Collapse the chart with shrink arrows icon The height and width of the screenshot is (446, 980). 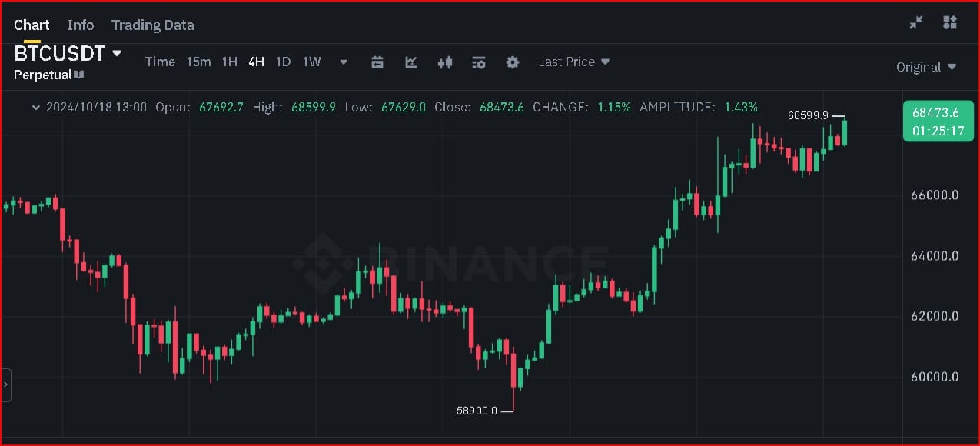(x=916, y=23)
